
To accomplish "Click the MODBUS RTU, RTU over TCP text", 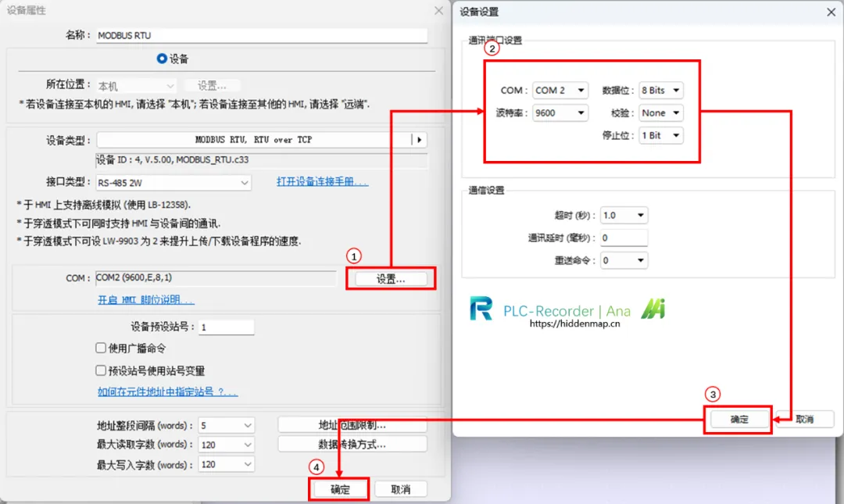I will [253, 139].
